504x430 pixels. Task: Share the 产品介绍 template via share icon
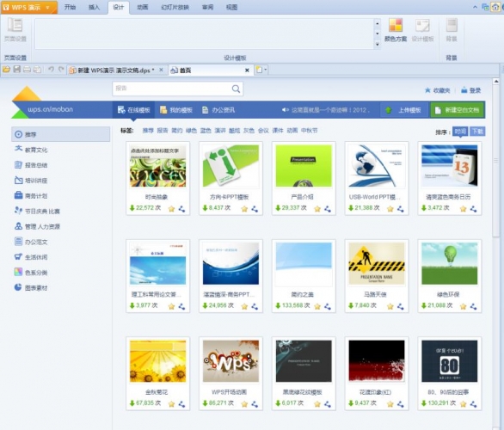click(x=328, y=209)
